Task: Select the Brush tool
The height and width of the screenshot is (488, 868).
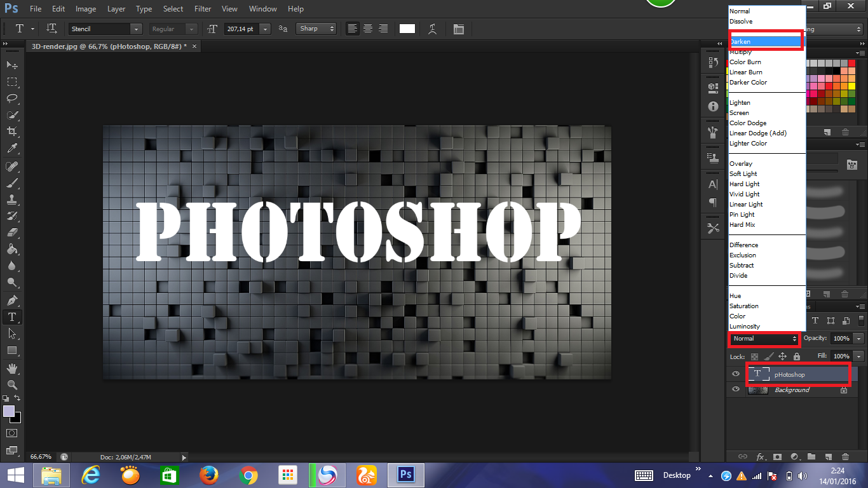Action: click(x=12, y=182)
